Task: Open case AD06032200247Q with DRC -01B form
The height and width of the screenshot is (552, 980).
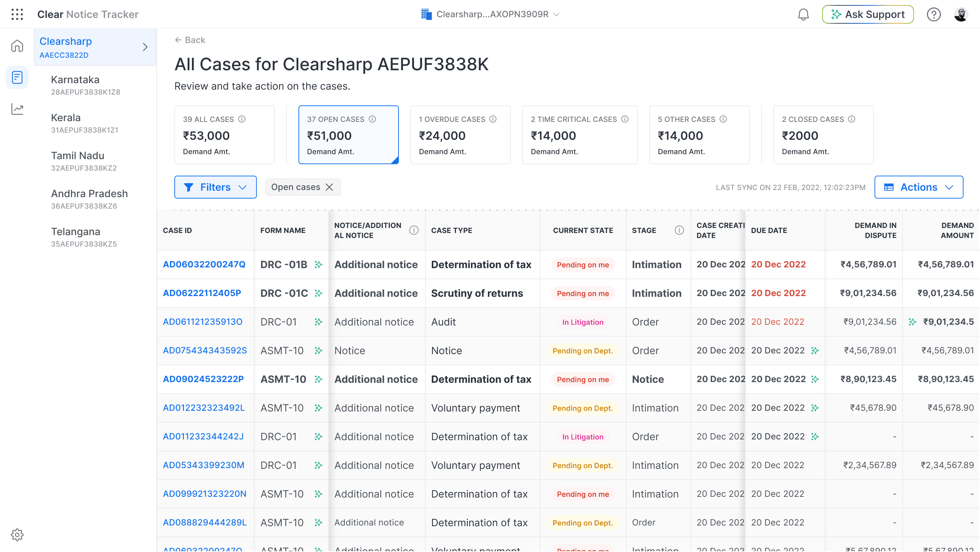Action: click(204, 265)
